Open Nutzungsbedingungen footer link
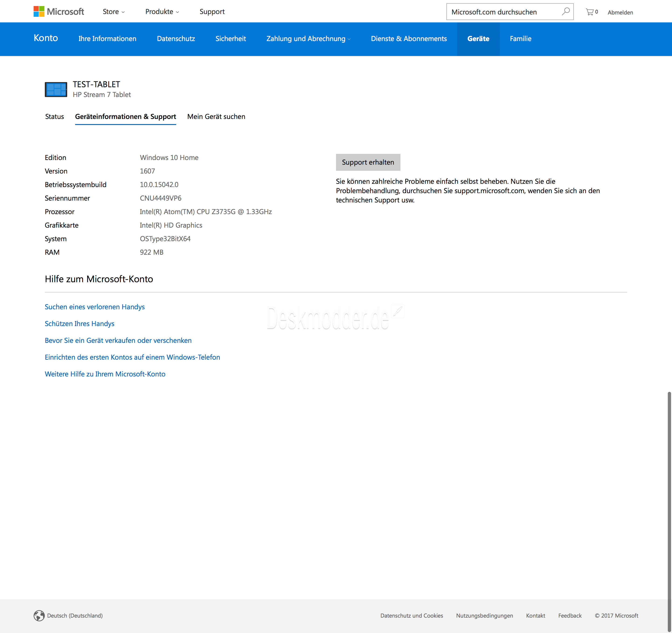672x633 pixels. coord(484,616)
